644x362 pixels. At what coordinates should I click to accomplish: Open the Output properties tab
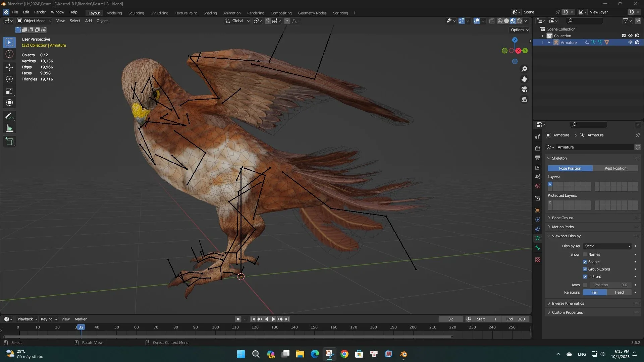tap(538, 158)
